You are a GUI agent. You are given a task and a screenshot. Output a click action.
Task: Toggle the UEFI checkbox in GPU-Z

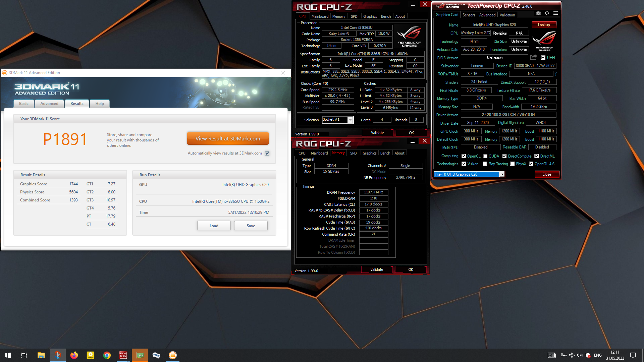(543, 58)
